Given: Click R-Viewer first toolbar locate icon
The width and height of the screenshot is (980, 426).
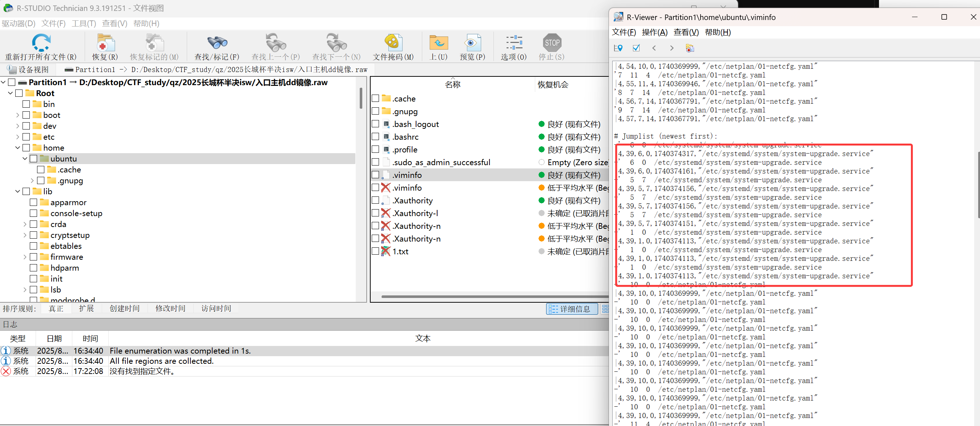Looking at the screenshot, I should tap(618, 48).
